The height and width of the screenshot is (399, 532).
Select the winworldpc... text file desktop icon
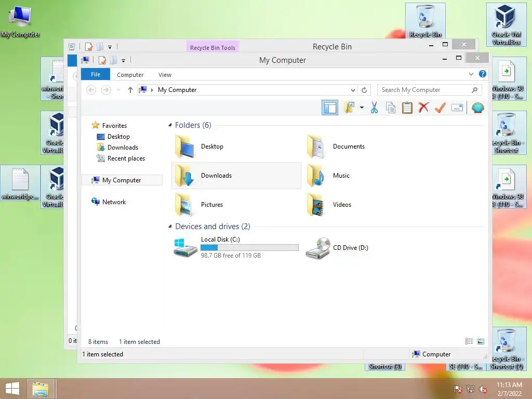click(x=20, y=183)
